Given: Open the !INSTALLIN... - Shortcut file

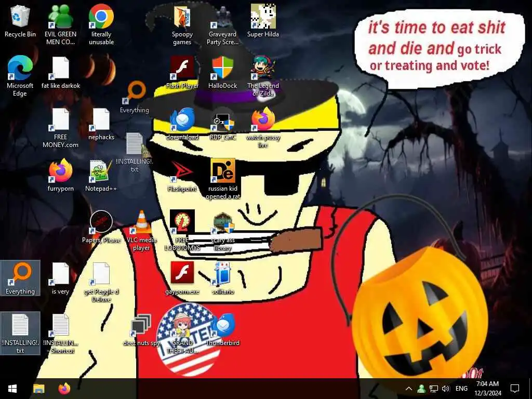Looking at the screenshot, I should [x=61, y=334].
